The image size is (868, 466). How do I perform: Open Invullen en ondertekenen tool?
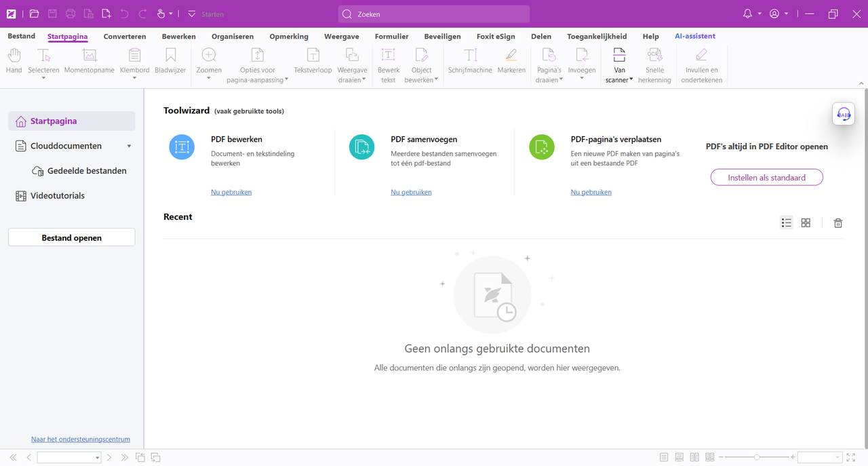pyautogui.click(x=702, y=65)
